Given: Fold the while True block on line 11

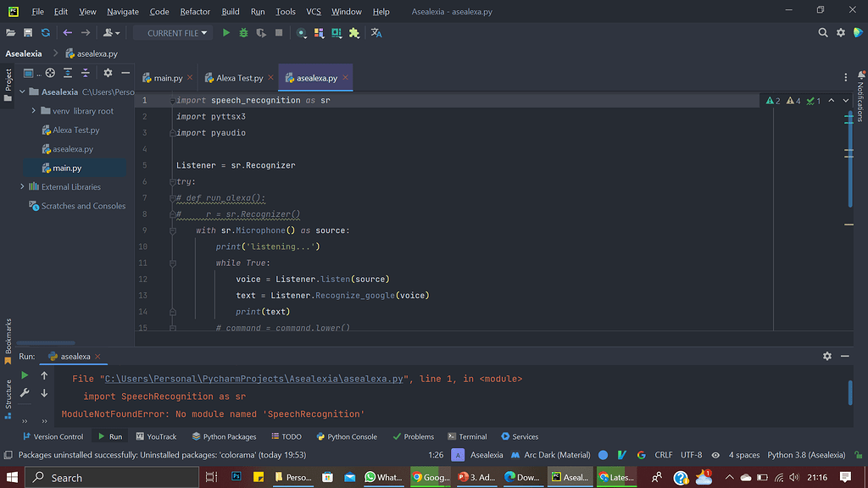Looking at the screenshot, I should [x=173, y=263].
